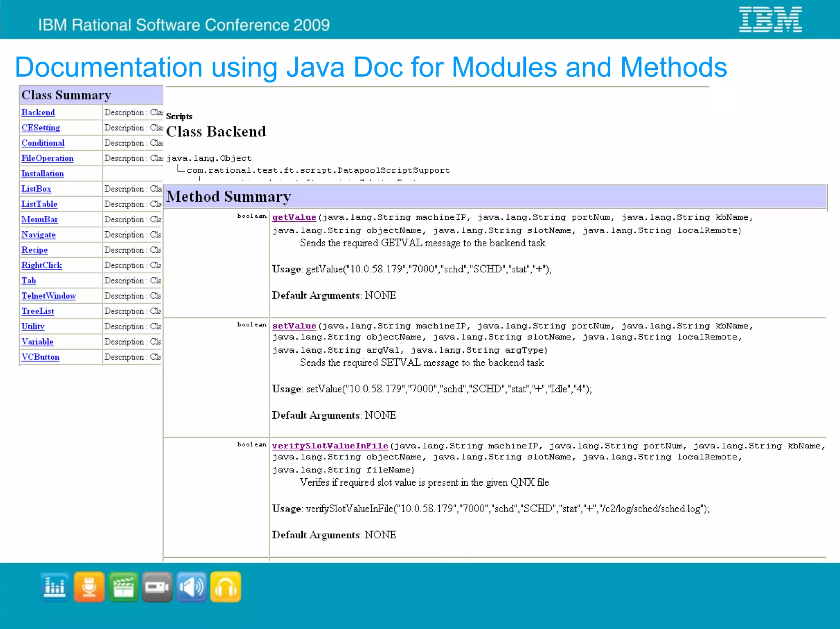840x629 pixels.
Task: Open the Utility class link
Action: [33, 326]
